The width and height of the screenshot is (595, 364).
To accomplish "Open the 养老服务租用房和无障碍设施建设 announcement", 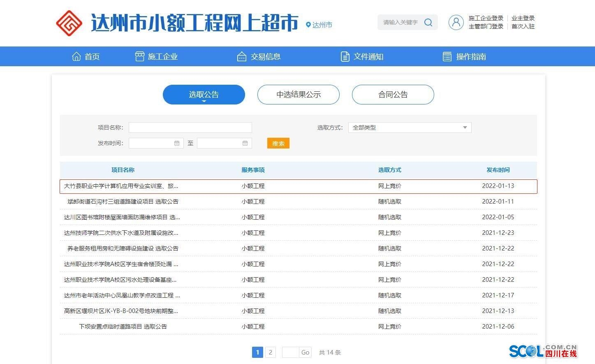I will tap(123, 248).
